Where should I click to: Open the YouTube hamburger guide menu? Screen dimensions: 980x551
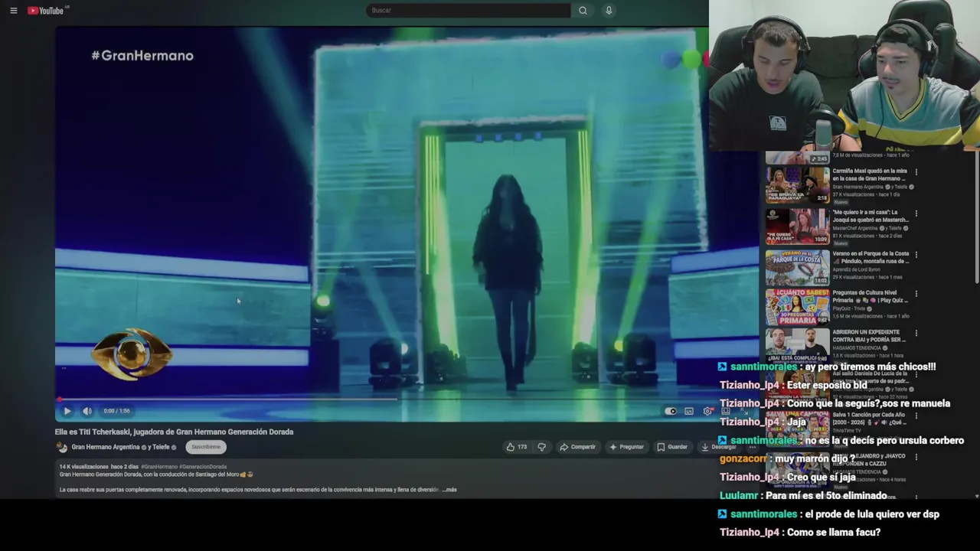click(x=13, y=11)
